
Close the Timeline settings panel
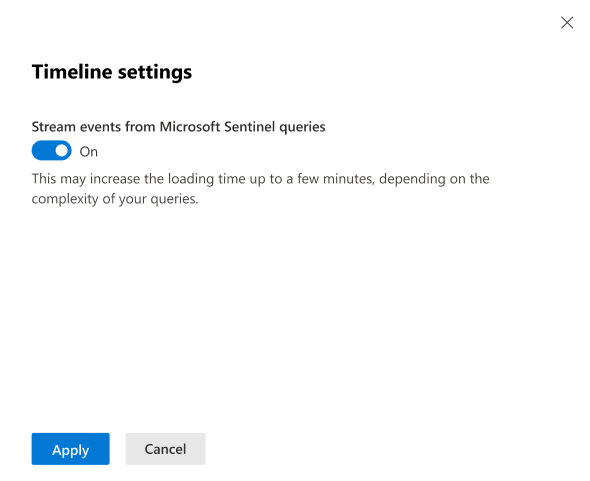tap(567, 23)
